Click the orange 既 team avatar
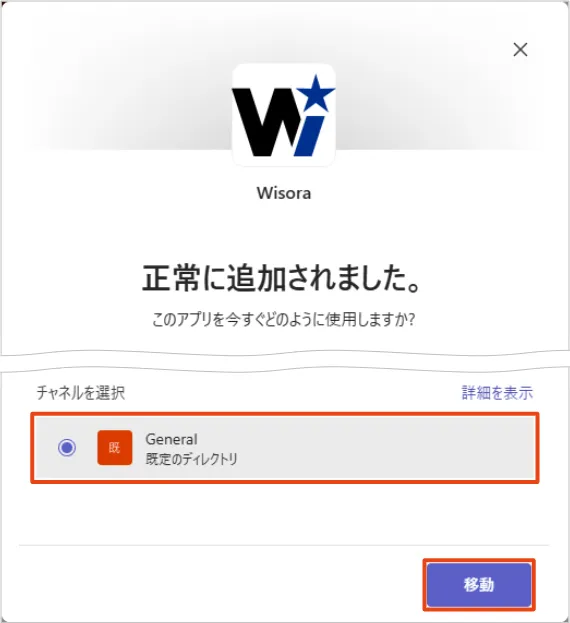Viewport: 570px width, 623px height. [114, 447]
